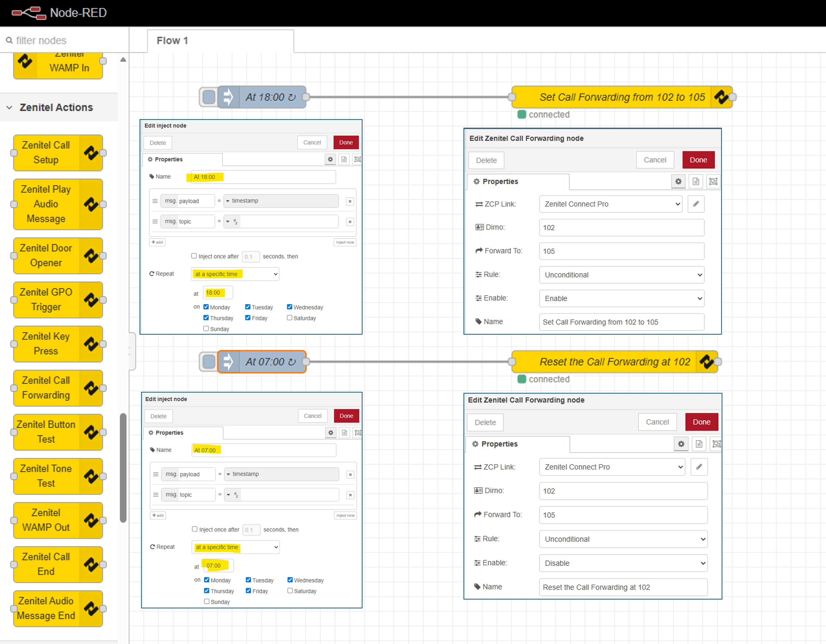
Task: Click gear settings icon in top Call Forwarding panel
Action: [x=678, y=181]
